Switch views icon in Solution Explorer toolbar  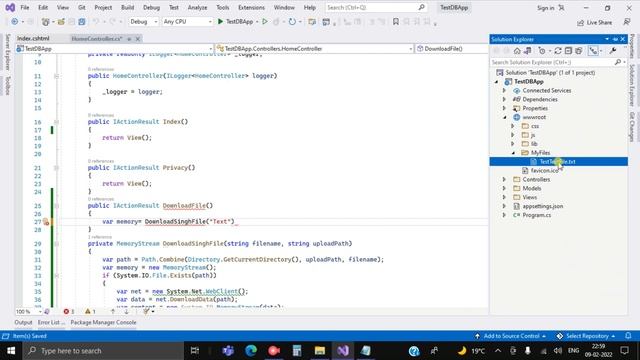tap(527, 51)
